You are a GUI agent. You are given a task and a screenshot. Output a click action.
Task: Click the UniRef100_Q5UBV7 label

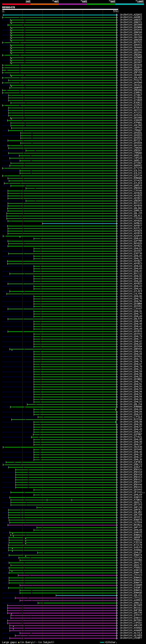[131, 67]
